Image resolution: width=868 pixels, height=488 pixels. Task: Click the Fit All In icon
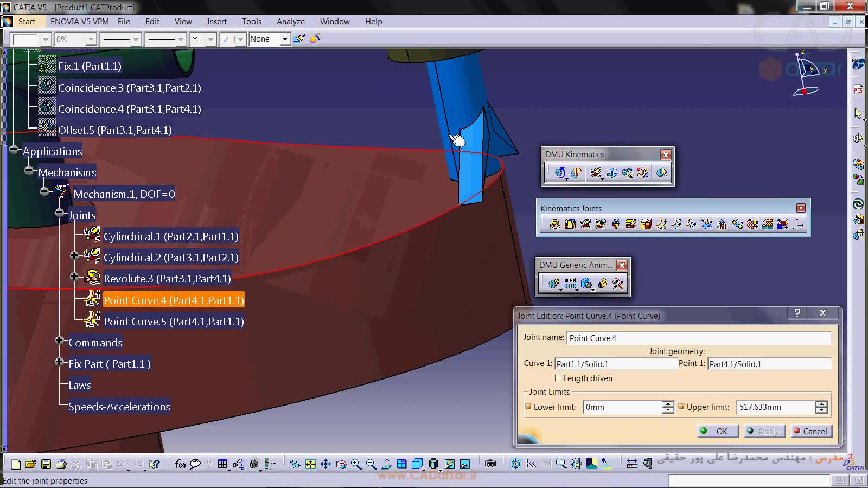[310, 464]
